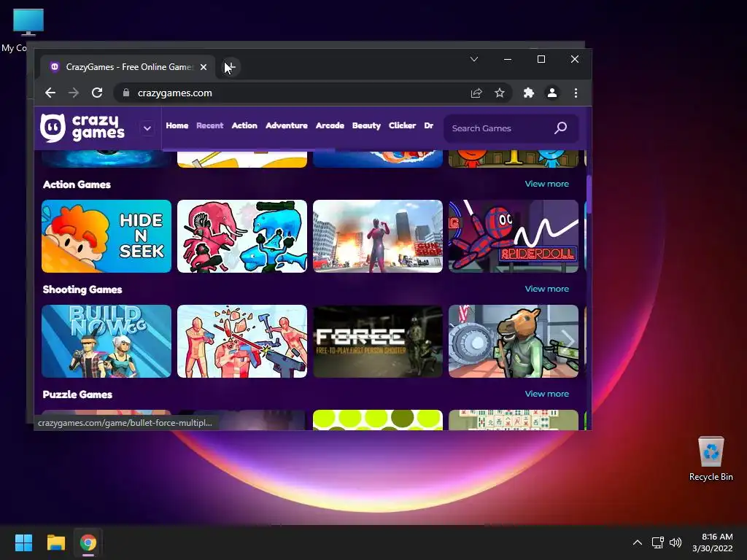The width and height of the screenshot is (747, 560).
Task: Open the Bullet Force game thumbnail
Action: point(378,341)
